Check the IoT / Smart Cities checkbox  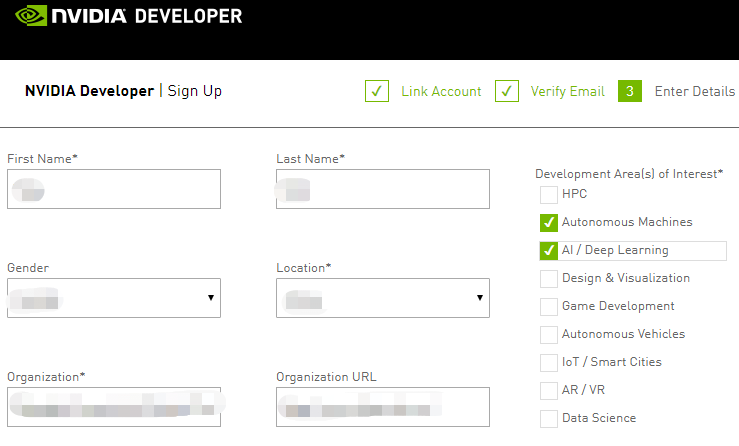(549, 363)
